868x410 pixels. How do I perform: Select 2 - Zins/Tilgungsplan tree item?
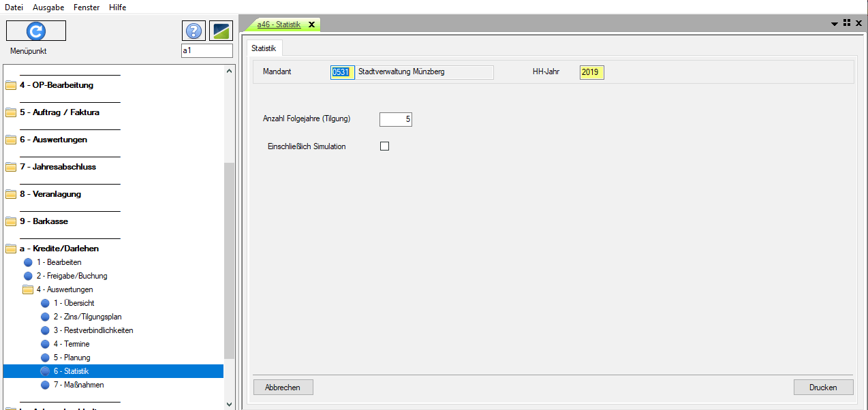87,317
